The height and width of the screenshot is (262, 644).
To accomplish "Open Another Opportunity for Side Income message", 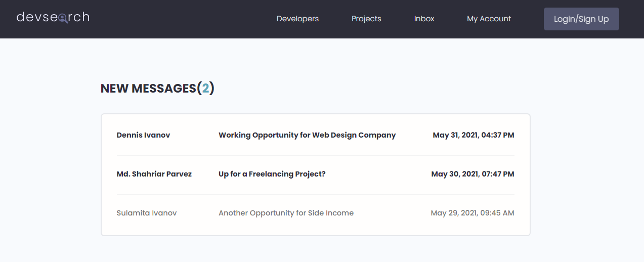I will (286, 213).
